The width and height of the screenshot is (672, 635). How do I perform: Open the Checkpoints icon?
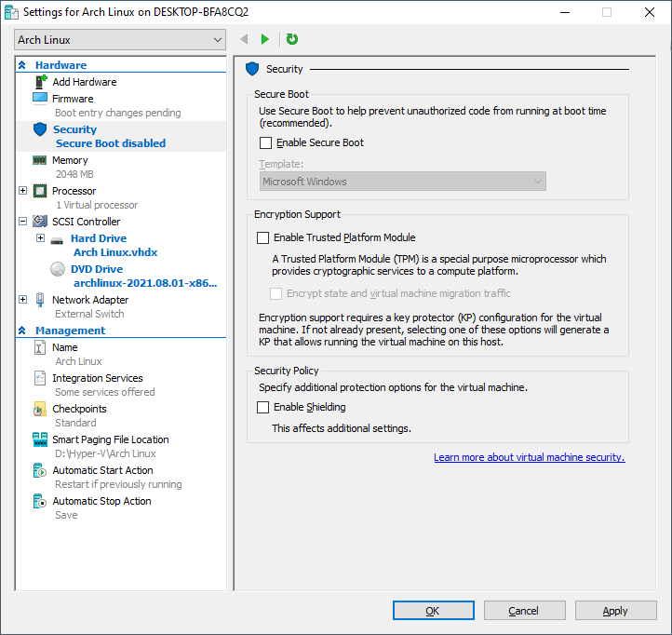click(x=40, y=409)
